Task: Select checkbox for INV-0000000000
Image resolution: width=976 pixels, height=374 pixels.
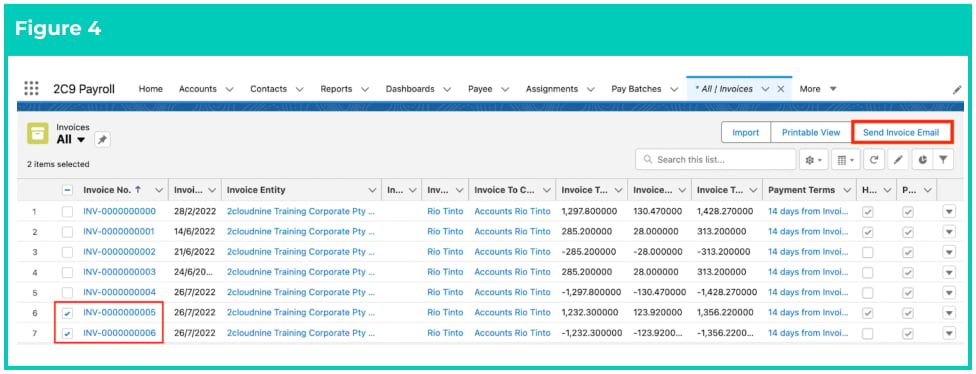Action: pyautogui.click(x=67, y=212)
